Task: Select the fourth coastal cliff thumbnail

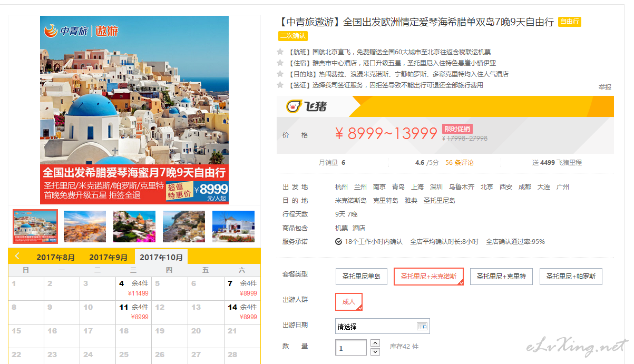Action: (x=184, y=227)
